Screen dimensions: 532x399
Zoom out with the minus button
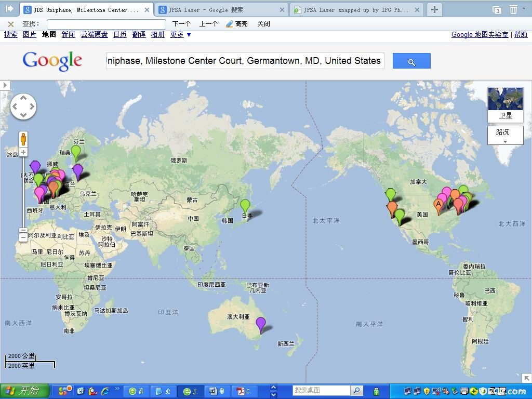23,237
